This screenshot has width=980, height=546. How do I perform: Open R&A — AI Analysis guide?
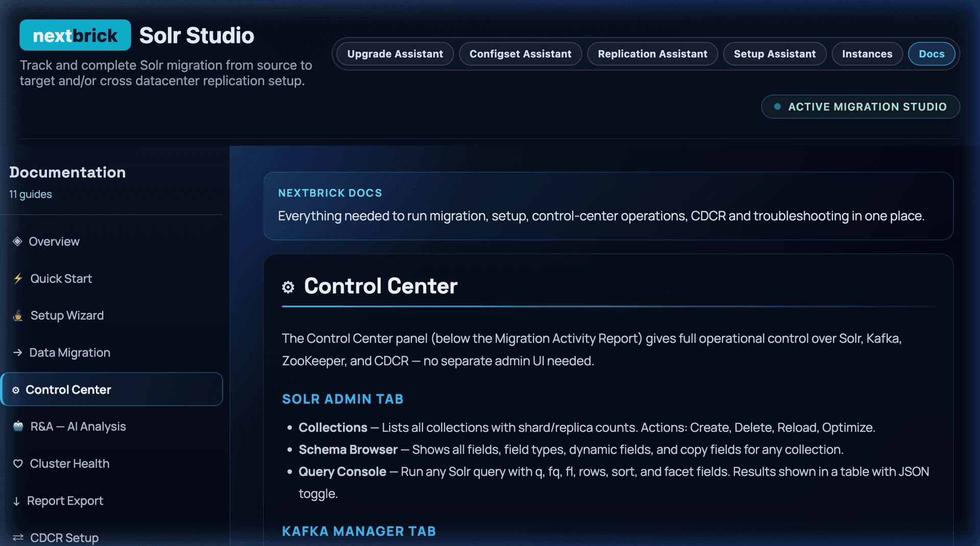pos(112,427)
